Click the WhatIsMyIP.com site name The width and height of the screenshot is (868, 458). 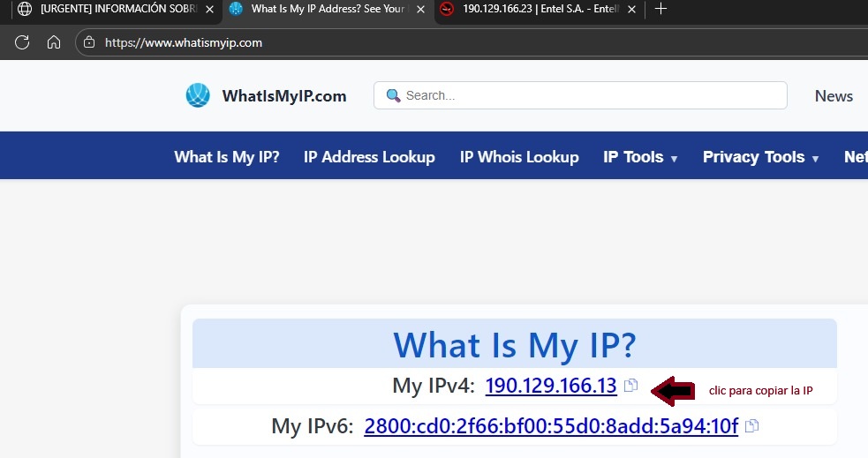click(284, 95)
